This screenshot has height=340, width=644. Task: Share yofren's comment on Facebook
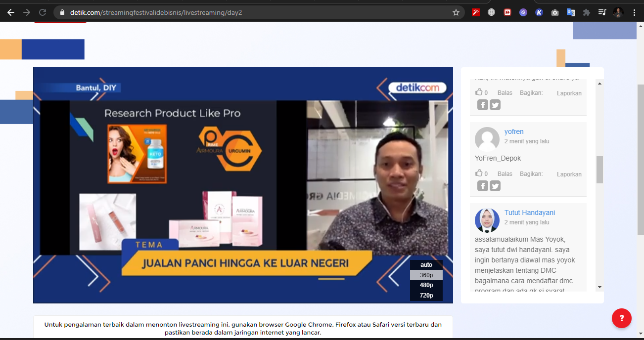(x=482, y=186)
